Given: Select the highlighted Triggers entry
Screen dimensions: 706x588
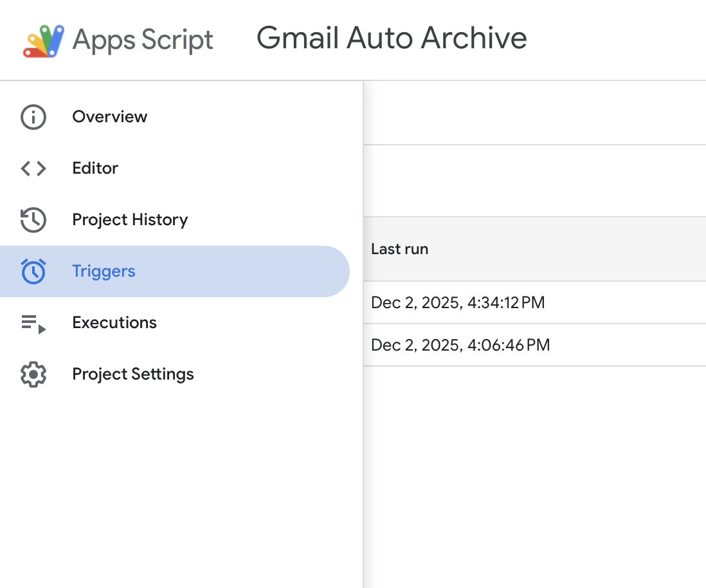Looking at the screenshot, I should point(104,271).
